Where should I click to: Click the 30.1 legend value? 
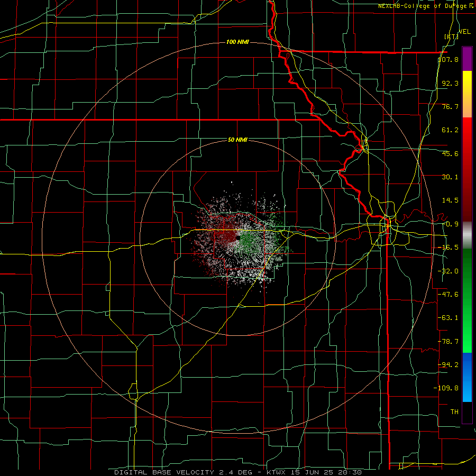tap(450, 177)
